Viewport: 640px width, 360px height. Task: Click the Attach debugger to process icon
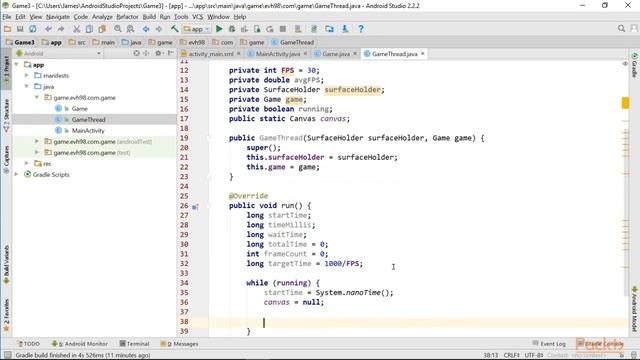click(257, 29)
